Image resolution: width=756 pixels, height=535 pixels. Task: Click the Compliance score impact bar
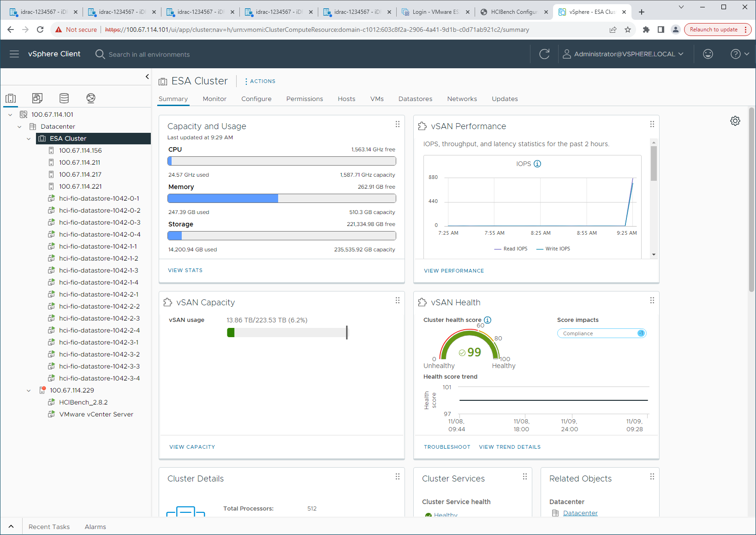601,333
